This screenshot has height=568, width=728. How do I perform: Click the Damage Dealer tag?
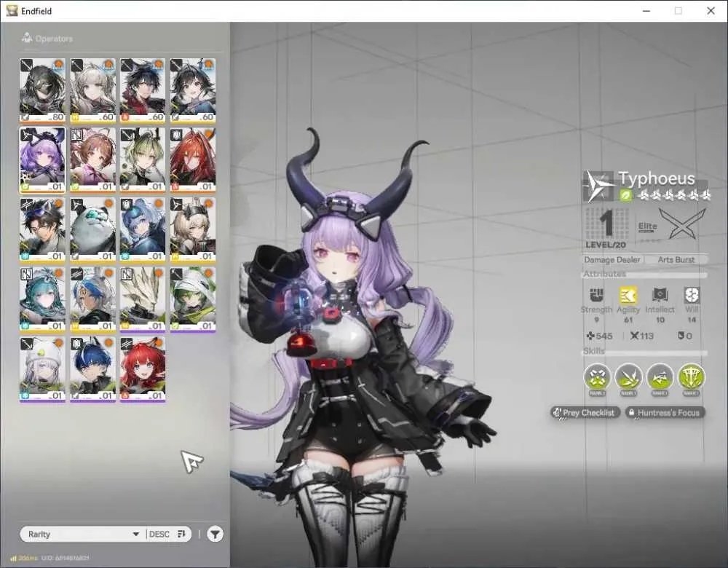click(x=612, y=260)
